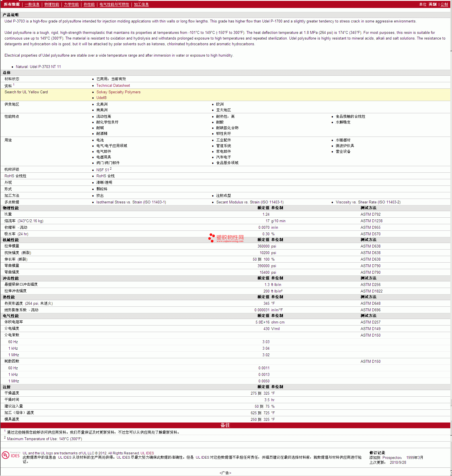Click the 微波炉炊具 application text
Image resolution: width=452 pixels, height=476 pixels.
point(345,146)
